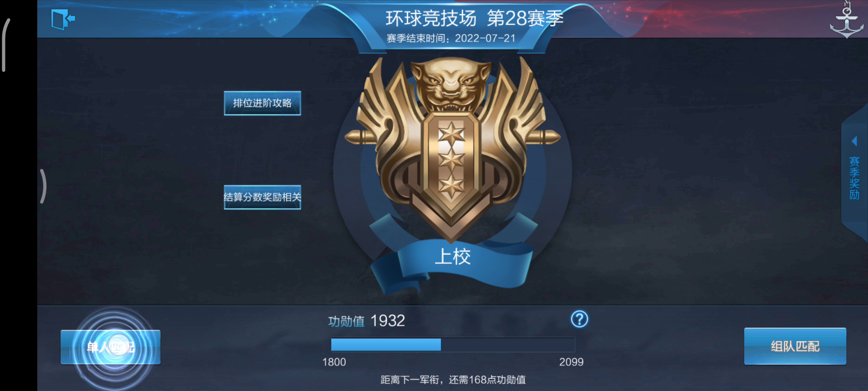Tap the 功勋值 1932 label
The height and width of the screenshot is (391, 868).
(x=366, y=321)
